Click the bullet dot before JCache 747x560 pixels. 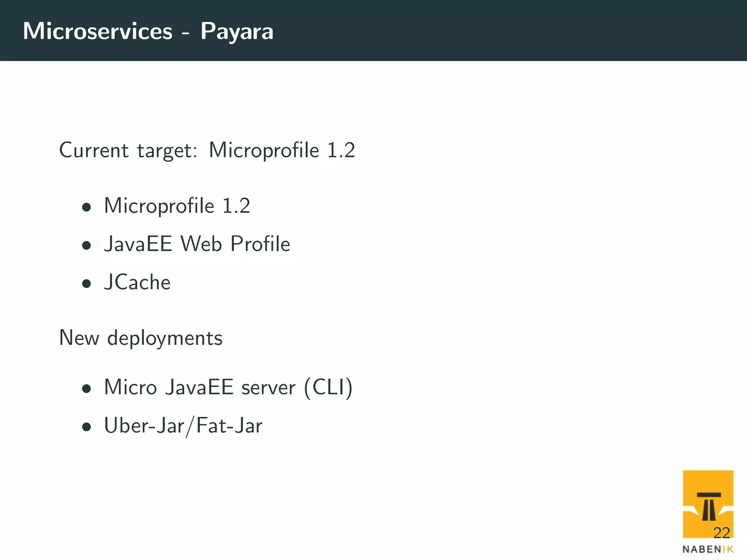86,284
